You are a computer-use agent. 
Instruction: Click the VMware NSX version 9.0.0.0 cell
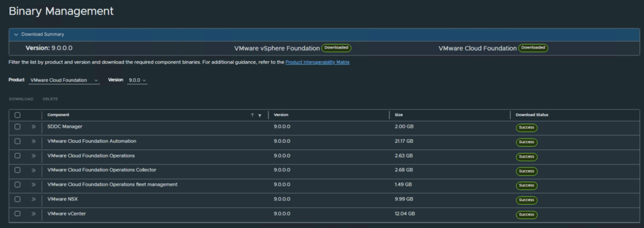[282, 199]
